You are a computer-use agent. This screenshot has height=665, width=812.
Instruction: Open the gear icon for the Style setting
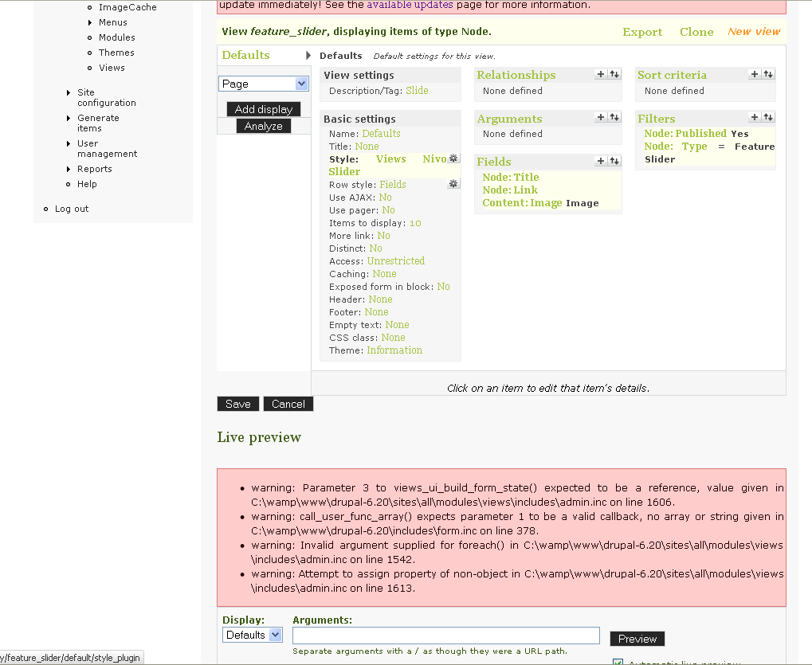453,158
